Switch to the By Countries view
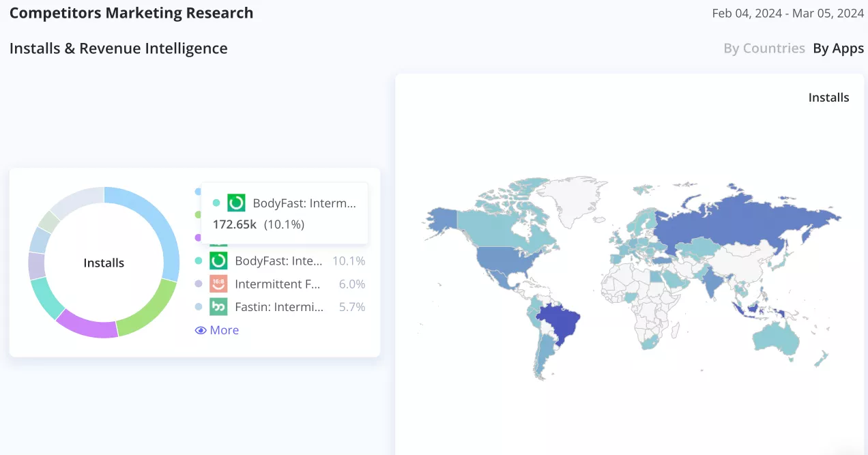This screenshot has height=455, width=868. coord(764,48)
